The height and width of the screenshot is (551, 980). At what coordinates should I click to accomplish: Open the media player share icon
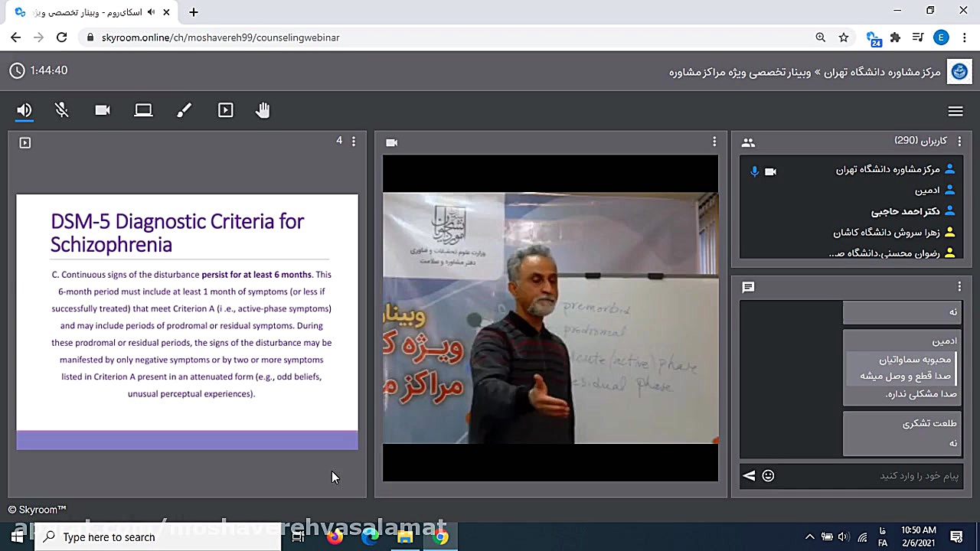(225, 110)
